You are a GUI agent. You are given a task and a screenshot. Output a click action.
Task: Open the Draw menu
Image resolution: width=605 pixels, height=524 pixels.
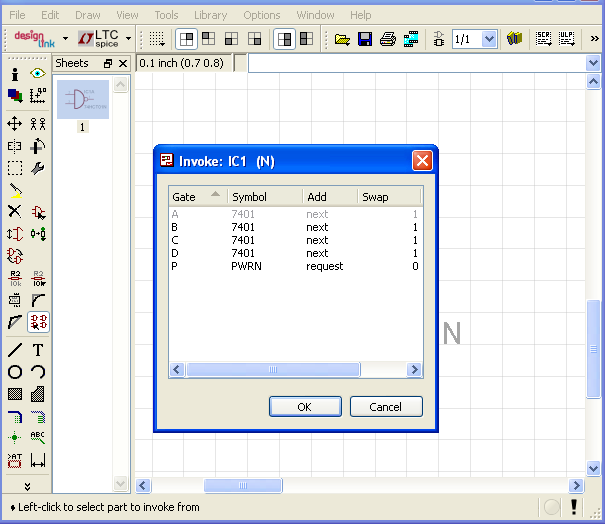tap(87, 15)
